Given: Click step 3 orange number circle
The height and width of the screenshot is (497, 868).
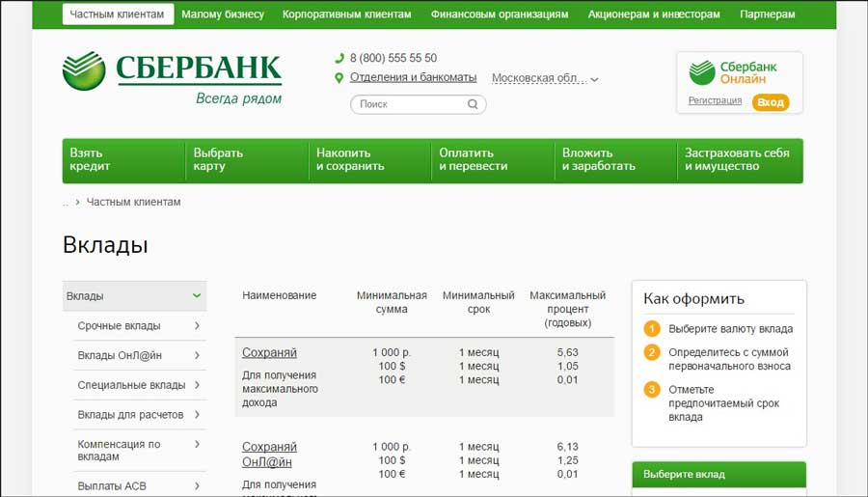Looking at the screenshot, I should [652, 390].
